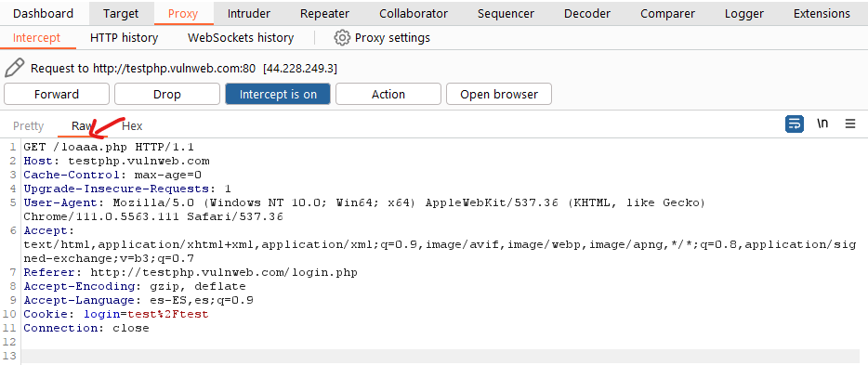
Task: Click the pencil edit icon beside Request
Action: 14,68
